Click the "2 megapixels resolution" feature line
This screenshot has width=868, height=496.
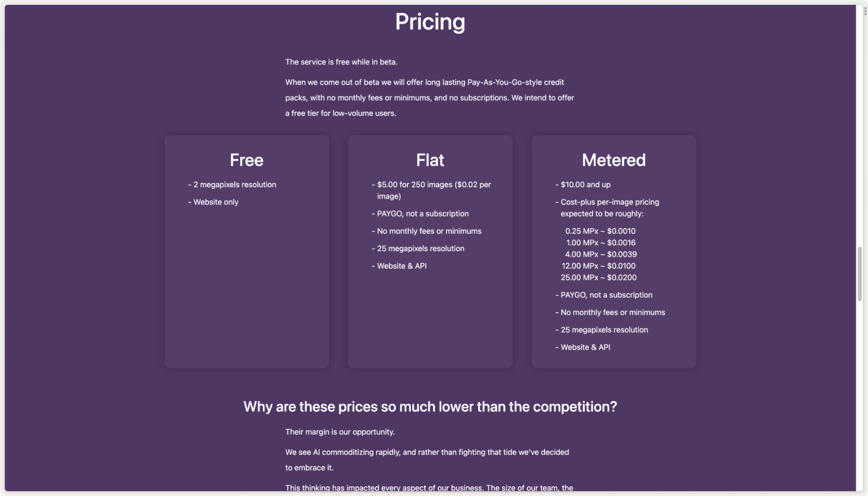[x=234, y=185]
